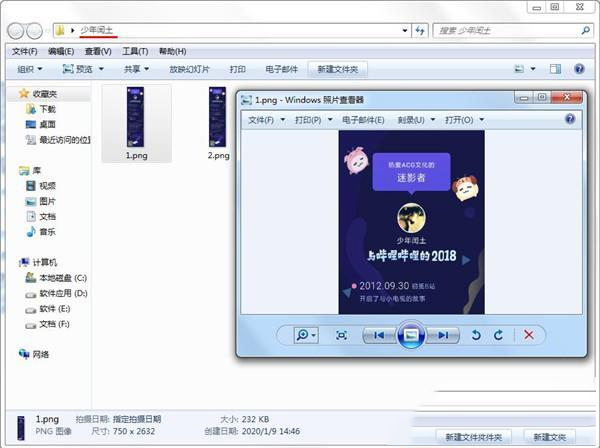Rotate image counterclockwise in photo viewer

[476, 335]
